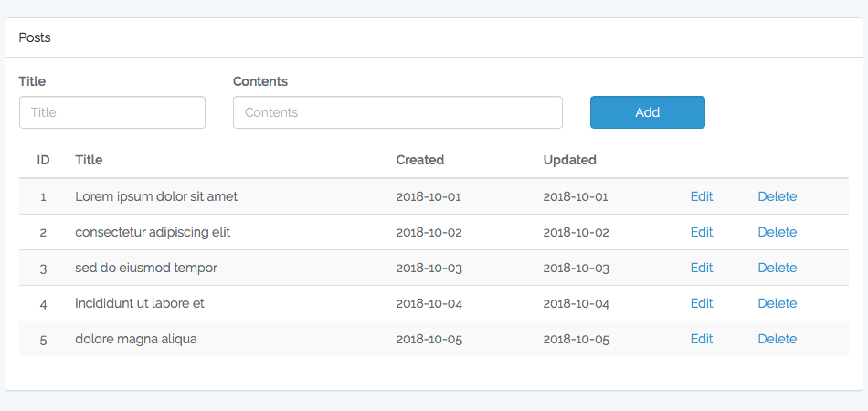
Task: Edit the dolore magna aliqua post
Action: 702,339
